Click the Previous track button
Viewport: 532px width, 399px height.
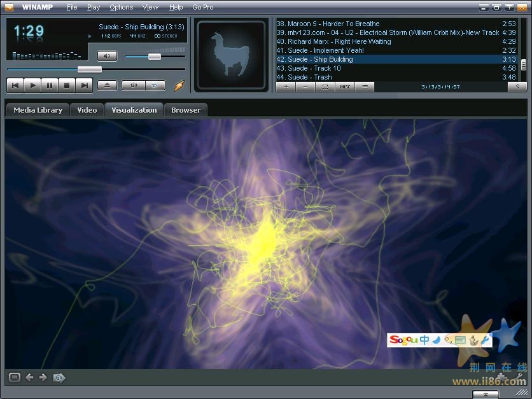(15, 85)
